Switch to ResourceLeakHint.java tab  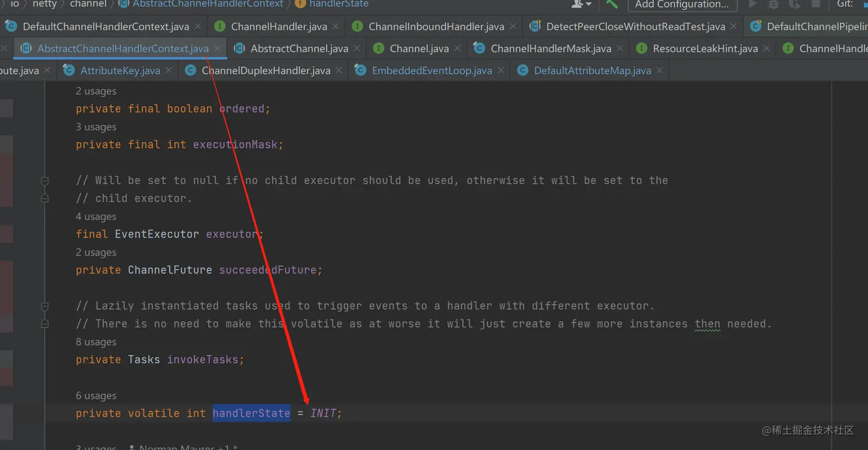[x=705, y=49]
